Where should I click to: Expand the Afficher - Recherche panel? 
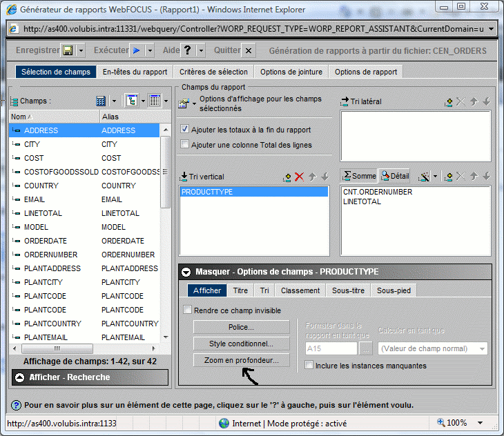[x=19, y=377]
